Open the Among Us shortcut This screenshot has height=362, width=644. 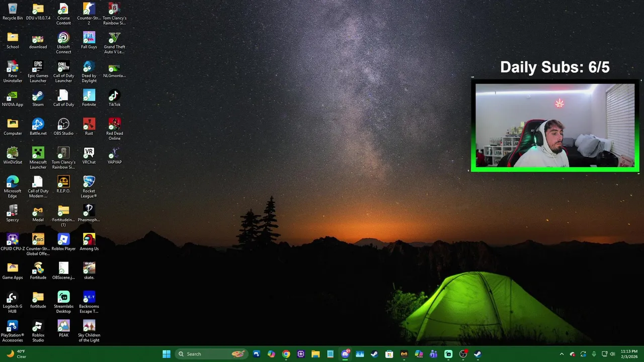tap(89, 242)
